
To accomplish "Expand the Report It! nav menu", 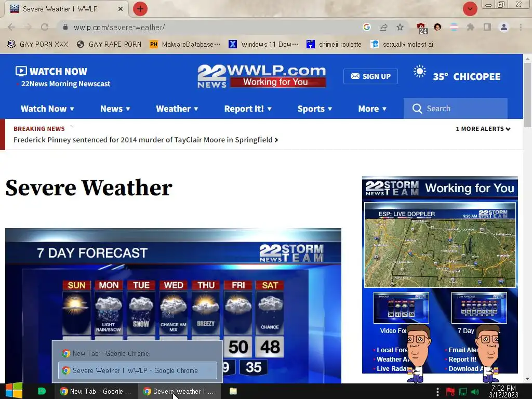I will click(248, 109).
